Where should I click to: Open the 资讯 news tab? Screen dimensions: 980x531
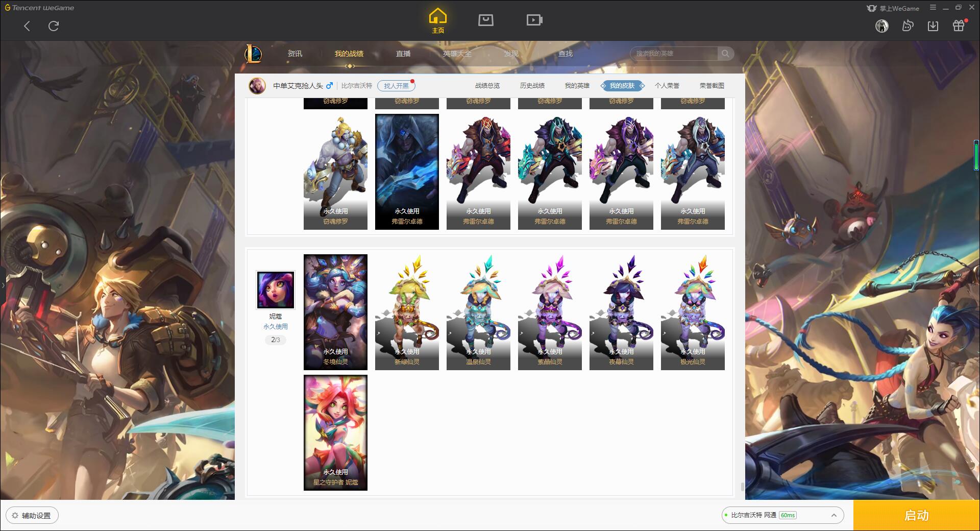point(295,54)
